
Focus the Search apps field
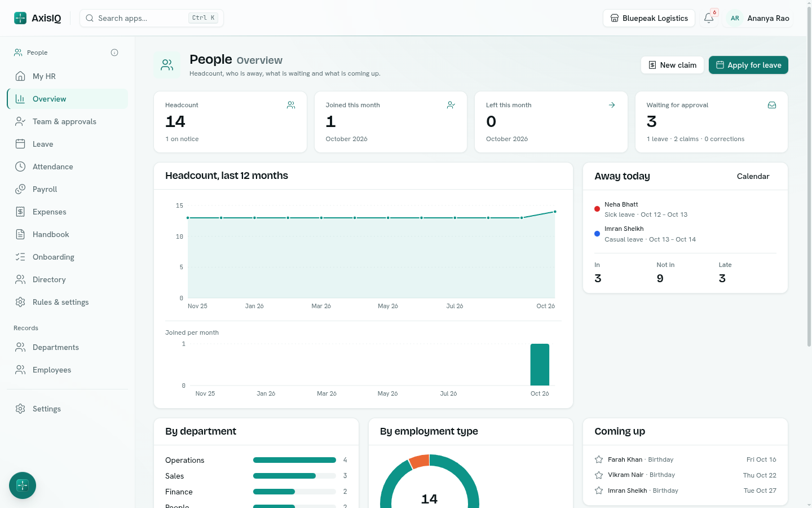(152, 18)
